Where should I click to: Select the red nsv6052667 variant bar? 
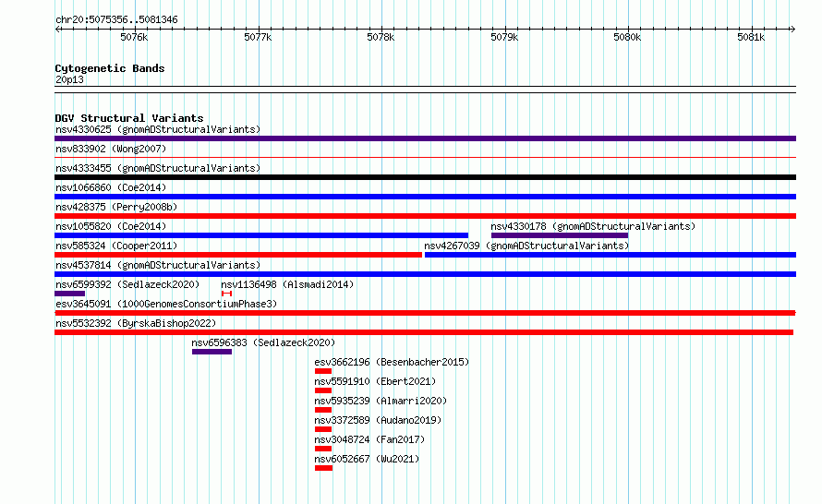point(323,468)
